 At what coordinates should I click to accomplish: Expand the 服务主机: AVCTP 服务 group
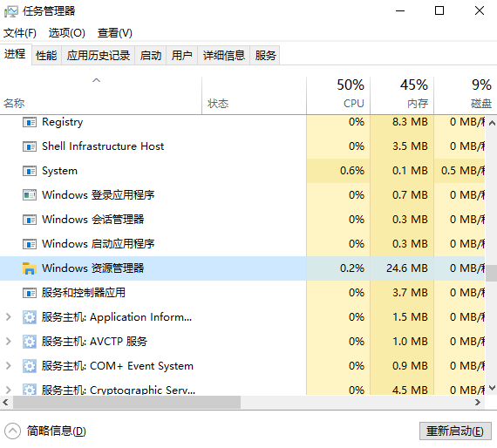click(9, 341)
